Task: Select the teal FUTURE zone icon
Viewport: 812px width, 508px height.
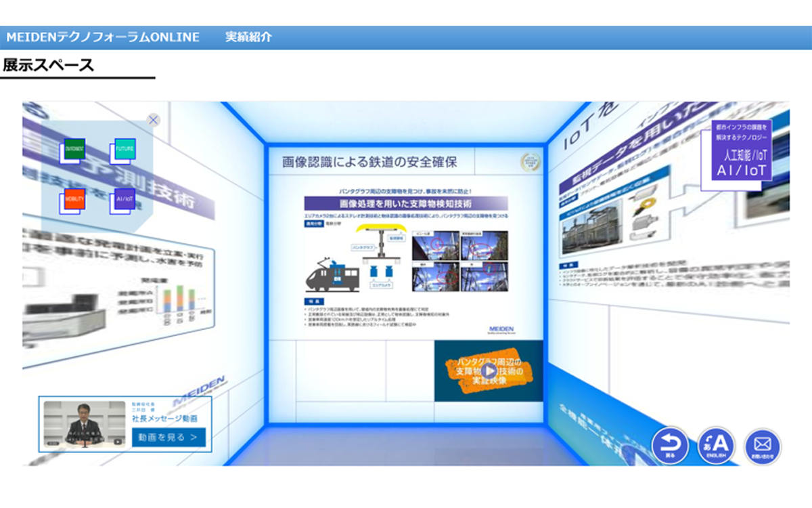Action: (x=124, y=149)
